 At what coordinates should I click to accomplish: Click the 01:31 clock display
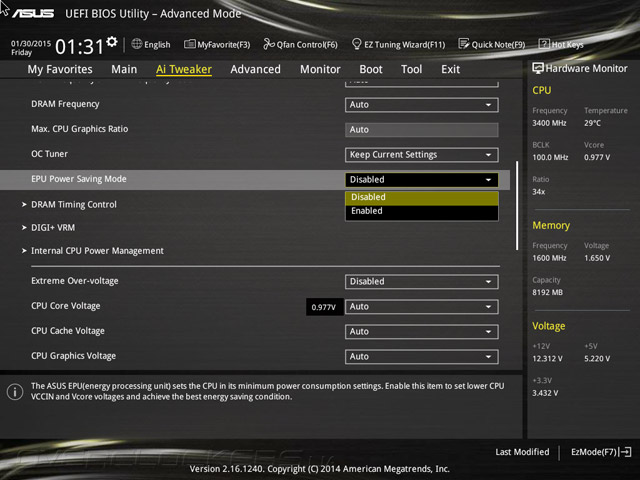(79, 47)
